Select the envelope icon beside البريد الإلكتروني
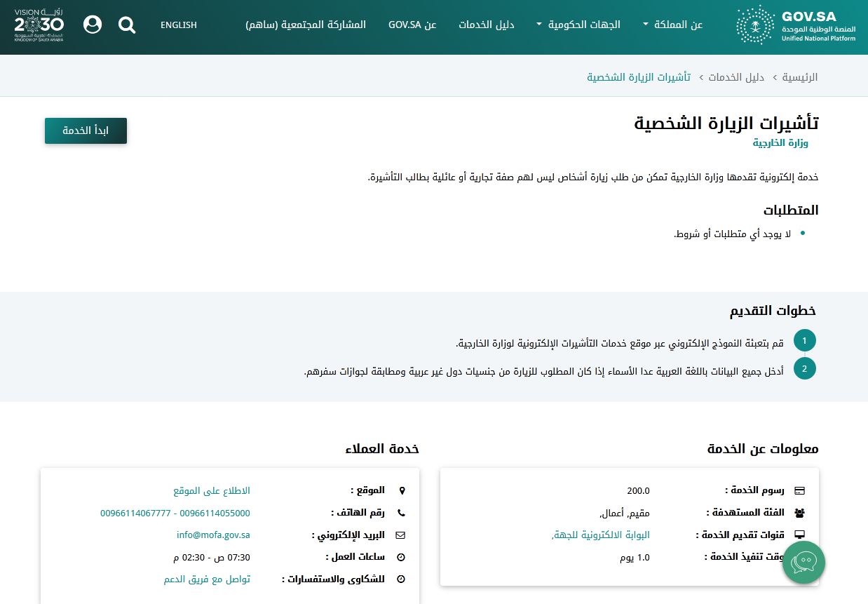 (x=400, y=535)
